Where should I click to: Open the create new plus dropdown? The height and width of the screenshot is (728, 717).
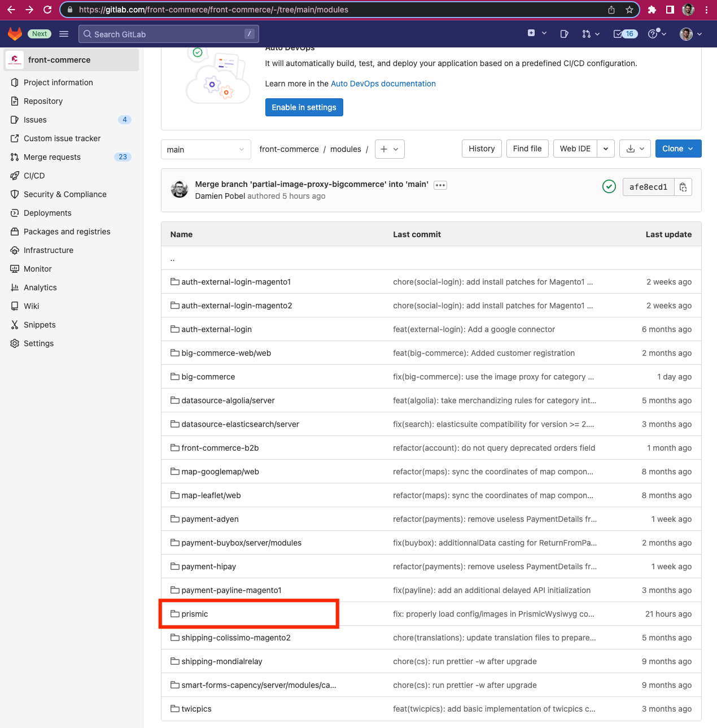pyautogui.click(x=537, y=34)
